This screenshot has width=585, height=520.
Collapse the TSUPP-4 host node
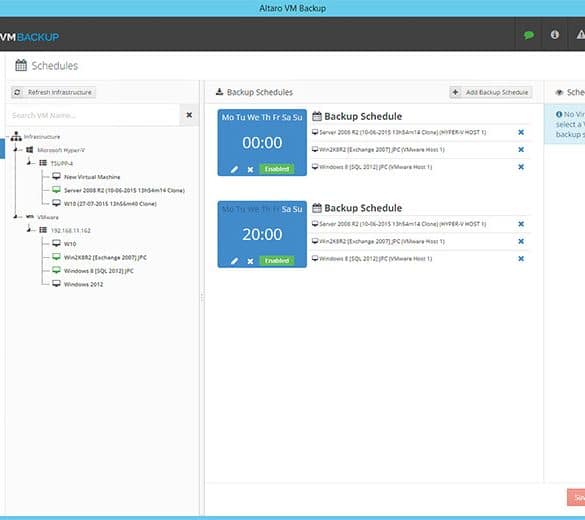click(x=29, y=163)
